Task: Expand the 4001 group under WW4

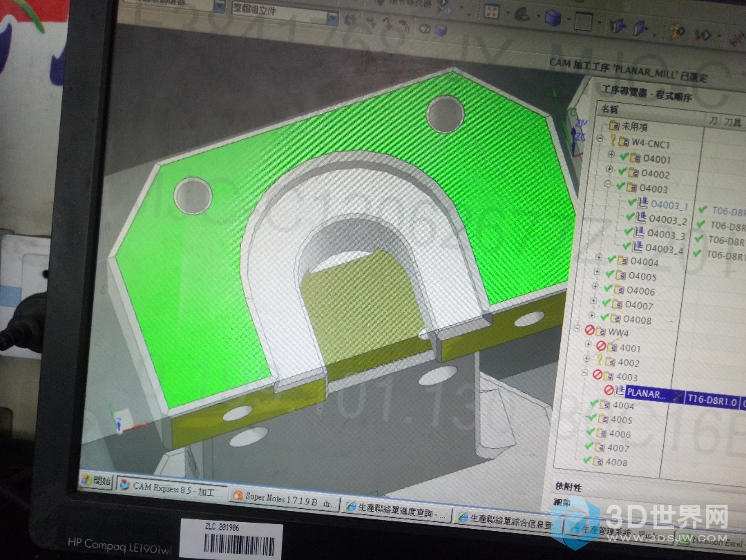Action: coord(589,343)
